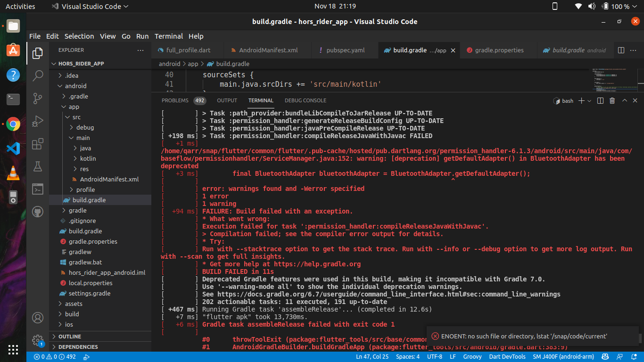
Task: Click Dart DevTools in status bar
Action: (x=507, y=357)
